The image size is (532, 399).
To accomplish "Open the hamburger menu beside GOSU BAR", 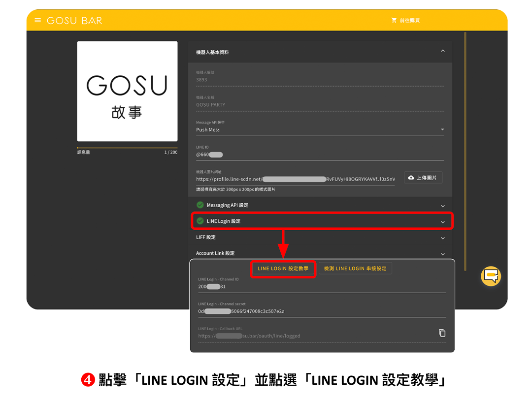I will click(x=37, y=20).
